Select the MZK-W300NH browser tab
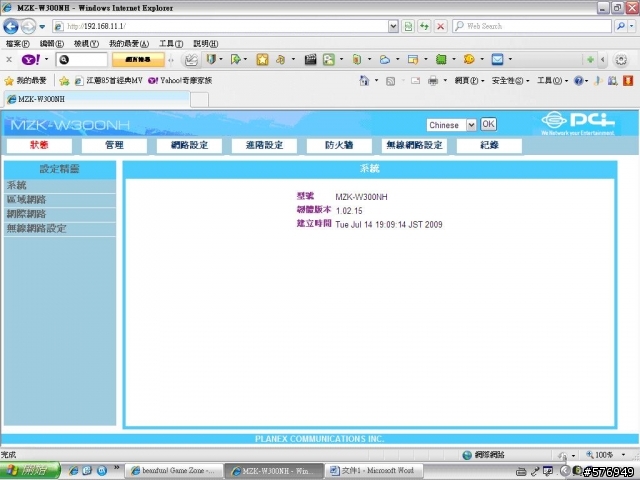 coord(97,99)
